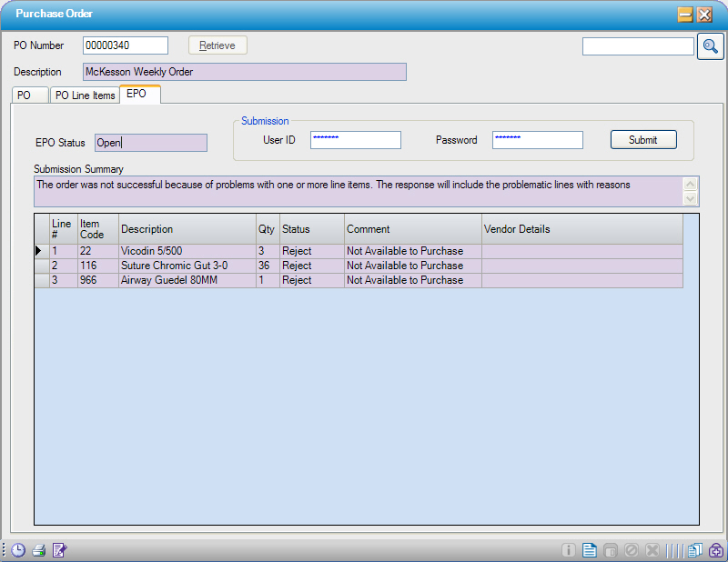Click the info icon in bottom toolbar
Screen dimensions: 728x562
click(x=569, y=550)
